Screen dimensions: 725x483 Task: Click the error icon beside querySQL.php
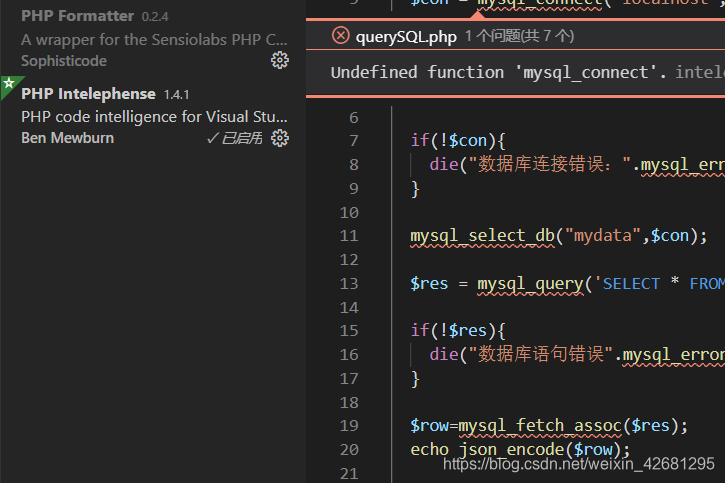click(341, 35)
